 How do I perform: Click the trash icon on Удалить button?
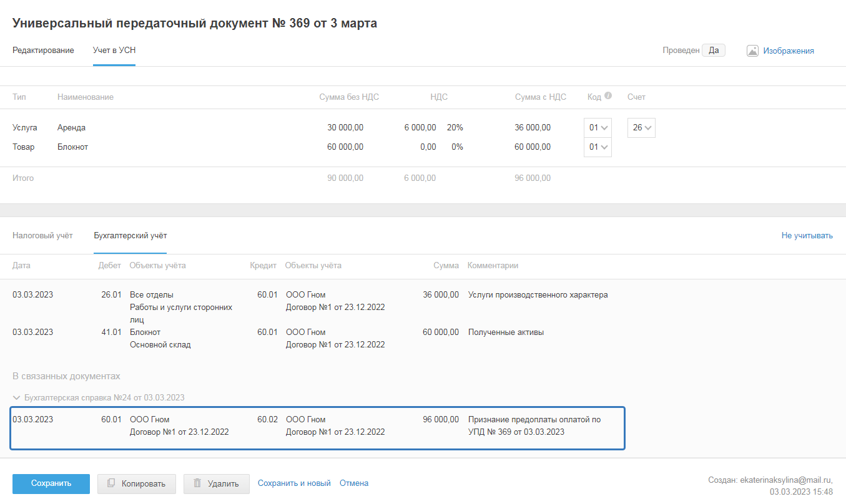click(x=197, y=483)
